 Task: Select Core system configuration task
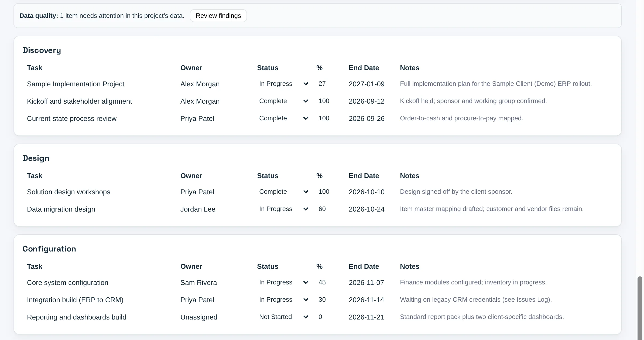[68, 283]
